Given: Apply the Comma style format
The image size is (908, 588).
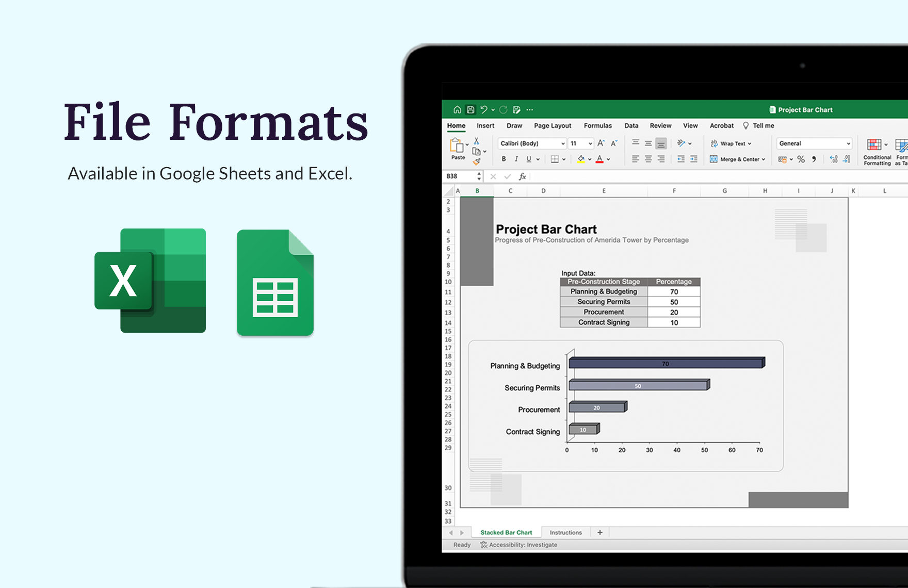Looking at the screenshot, I should 814,159.
